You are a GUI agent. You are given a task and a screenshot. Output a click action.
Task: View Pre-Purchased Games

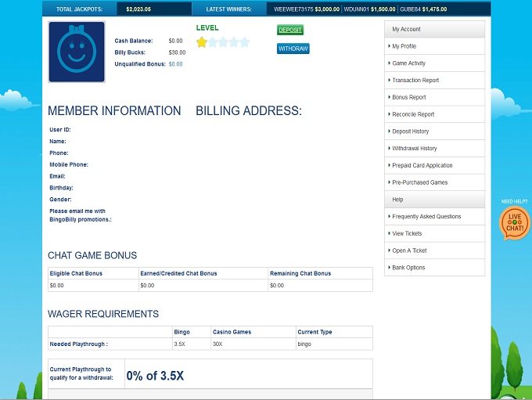[x=419, y=182]
